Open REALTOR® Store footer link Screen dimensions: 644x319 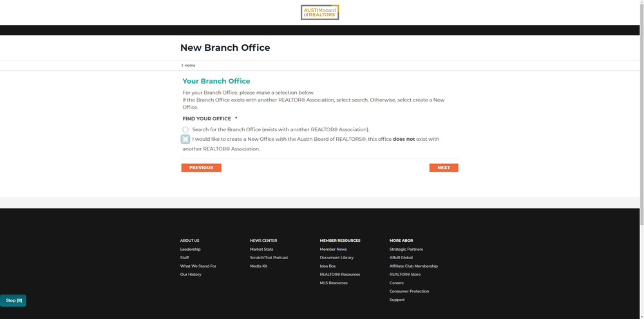click(x=405, y=275)
